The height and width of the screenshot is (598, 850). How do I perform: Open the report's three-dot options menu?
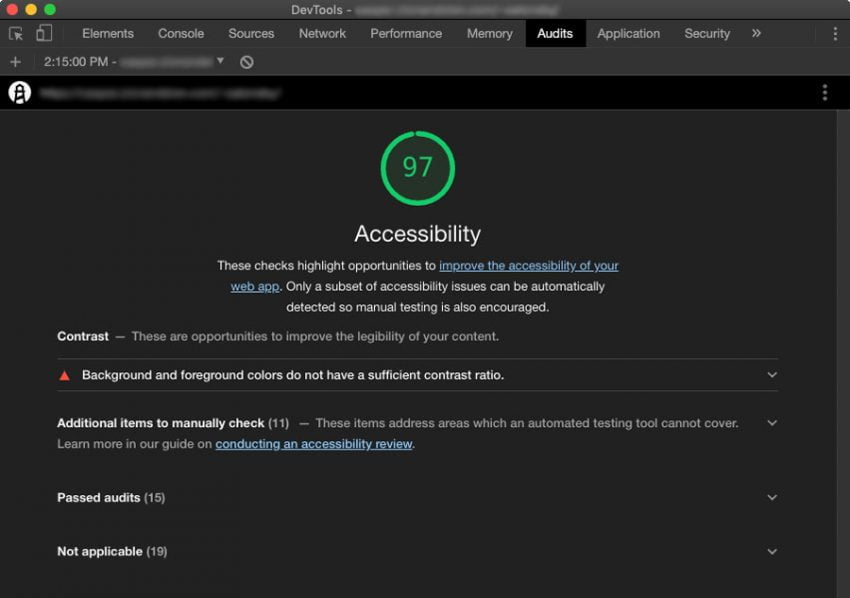[x=825, y=91]
